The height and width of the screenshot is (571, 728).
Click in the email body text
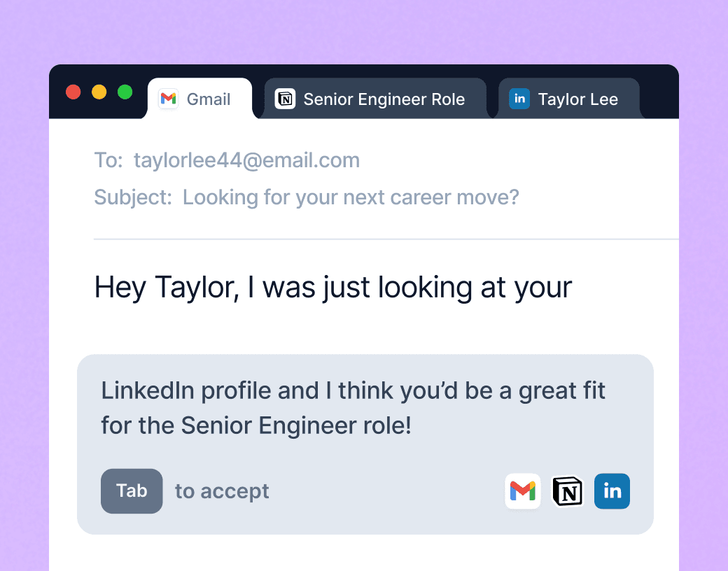coord(332,288)
